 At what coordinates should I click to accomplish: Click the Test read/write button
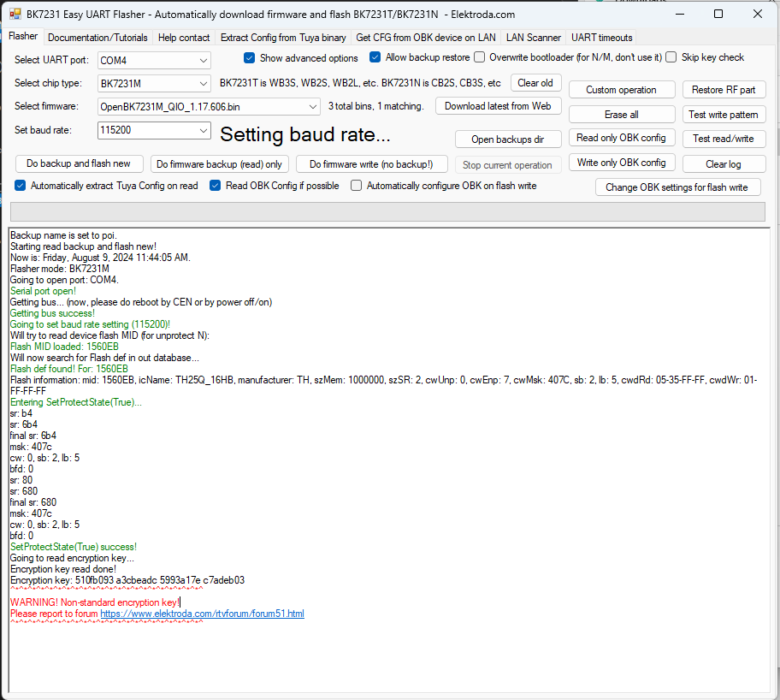pyautogui.click(x=724, y=139)
